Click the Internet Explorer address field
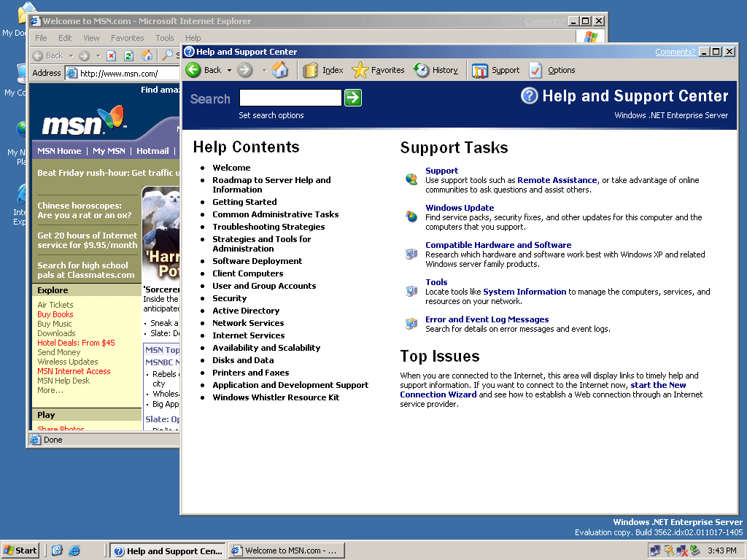 [x=124, y=74]
